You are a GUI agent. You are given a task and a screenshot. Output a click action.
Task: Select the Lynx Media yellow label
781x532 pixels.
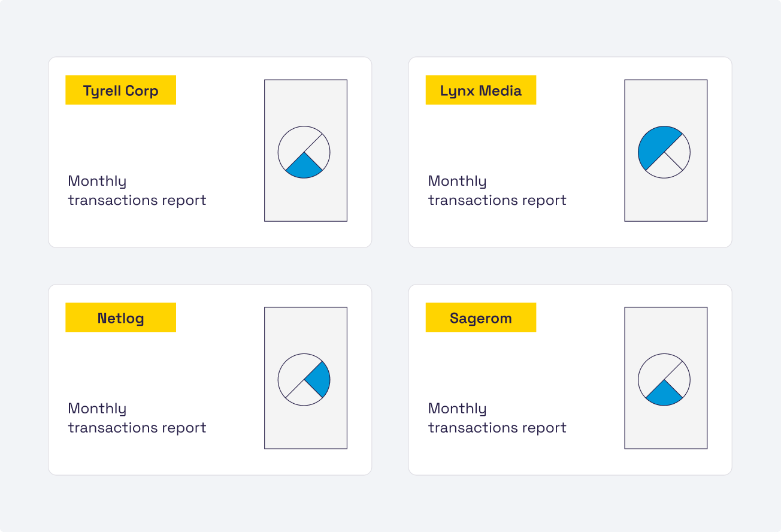tap(480, 90)
